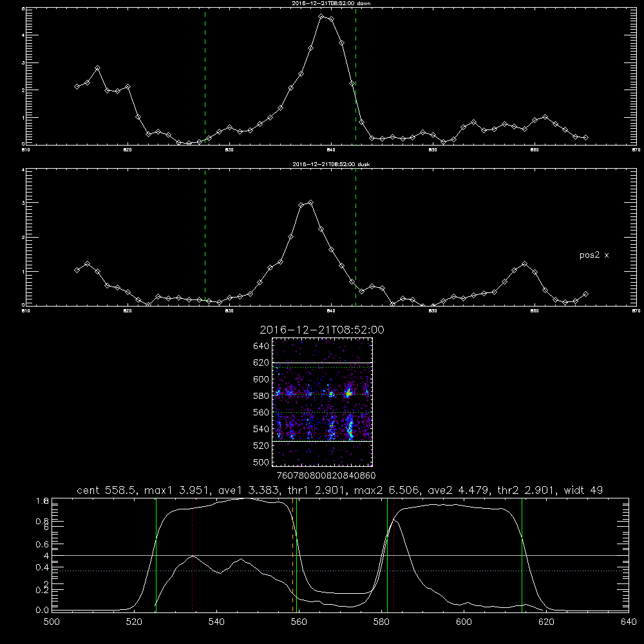This screenshot has height=644, width=644.
Task: Click the last diamond marker of the dawn curve
Action: 585,138
